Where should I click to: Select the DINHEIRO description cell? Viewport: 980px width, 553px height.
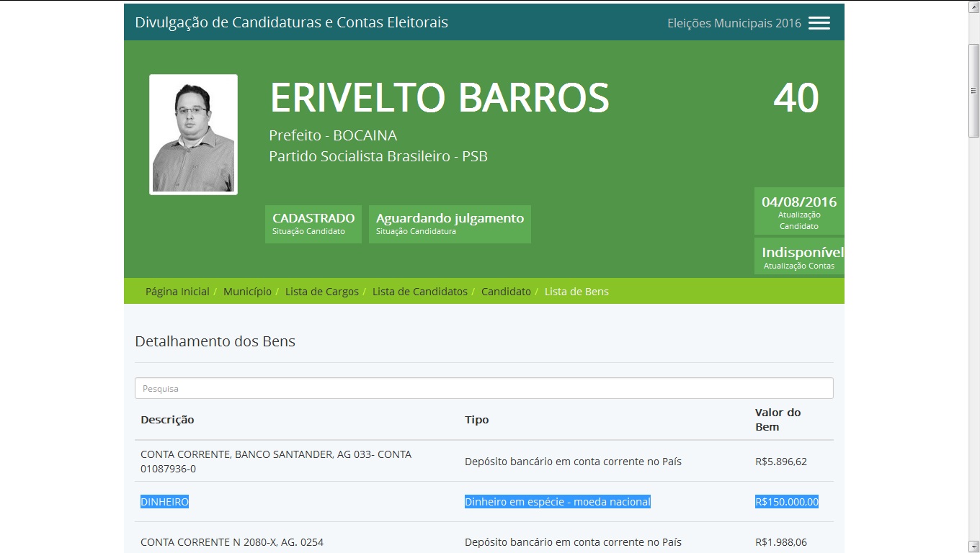(x=164, y=502)
